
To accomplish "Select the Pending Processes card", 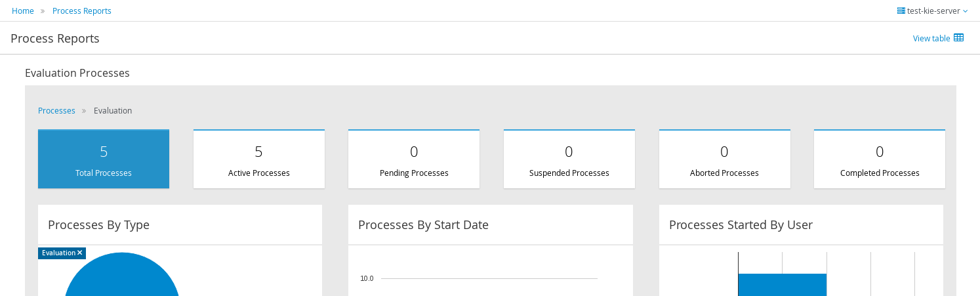I will pyautogui.click(x=414, y=159).
